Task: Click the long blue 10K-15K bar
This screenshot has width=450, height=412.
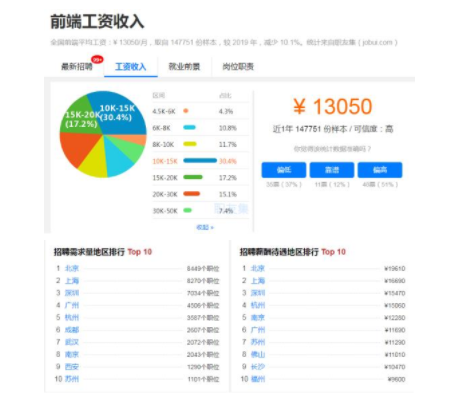Action: click(200, 161)
